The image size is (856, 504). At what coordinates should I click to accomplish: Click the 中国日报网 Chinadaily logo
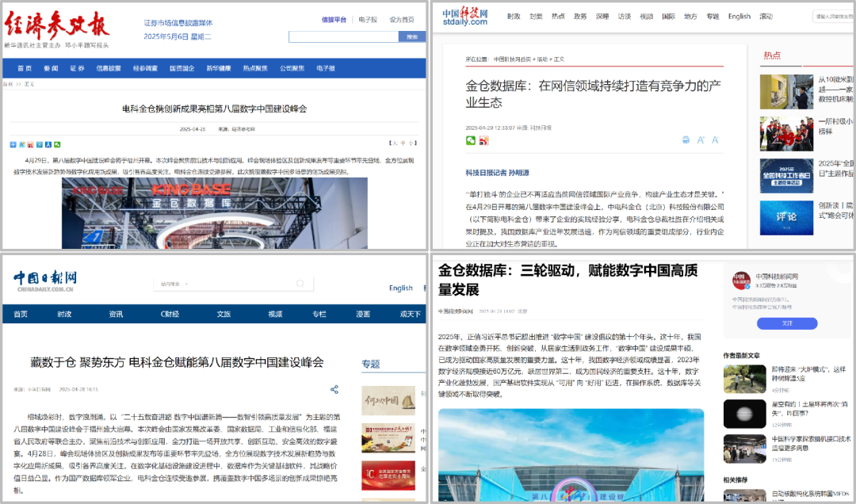[x=45, y=281]
